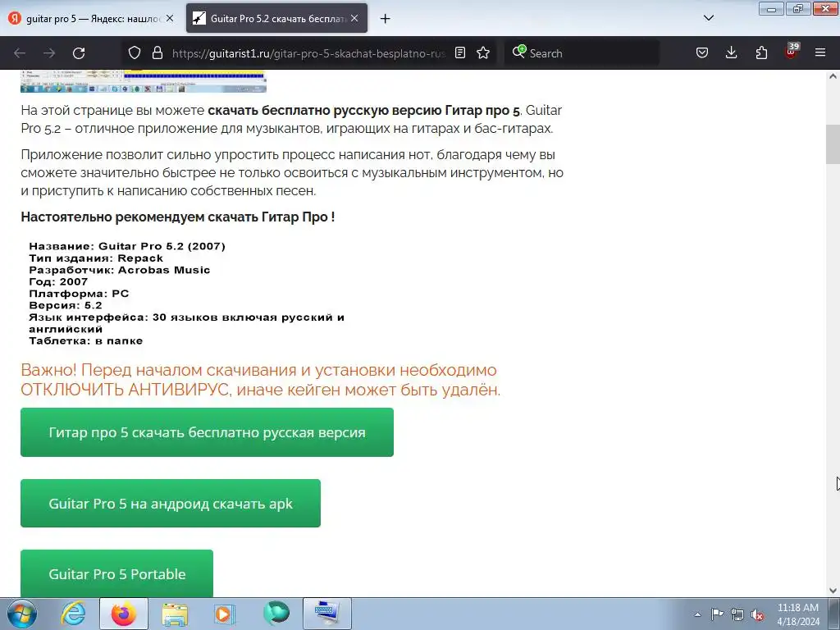
Task: Click the orange ОТКЛЮЧИТЬ АНТИВИРУС warning text
Action: pos(260,380)
